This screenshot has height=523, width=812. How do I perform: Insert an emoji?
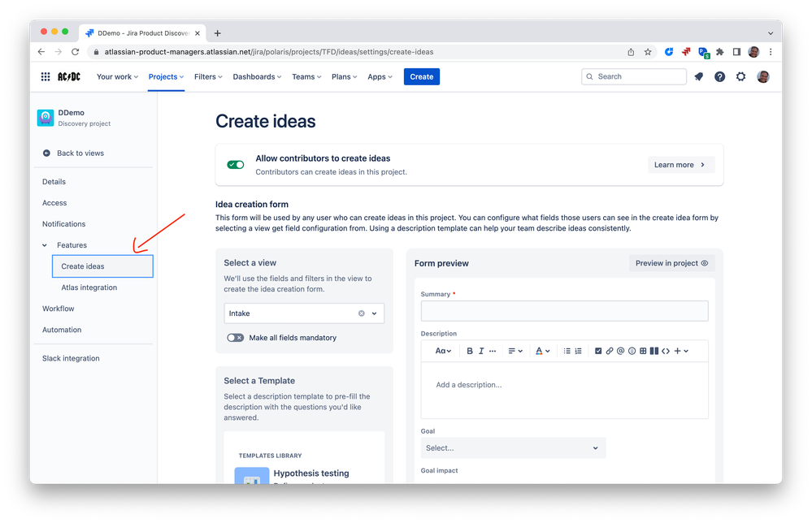tap(632, 351)
